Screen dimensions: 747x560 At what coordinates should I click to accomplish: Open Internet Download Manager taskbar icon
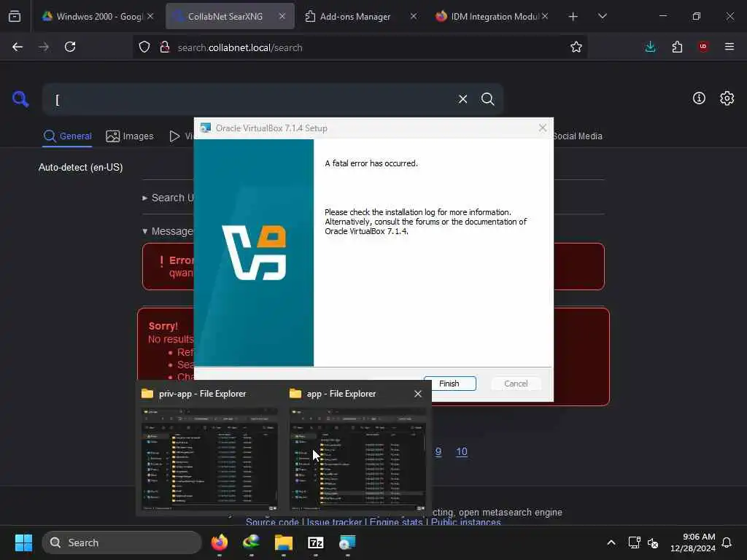251,542
